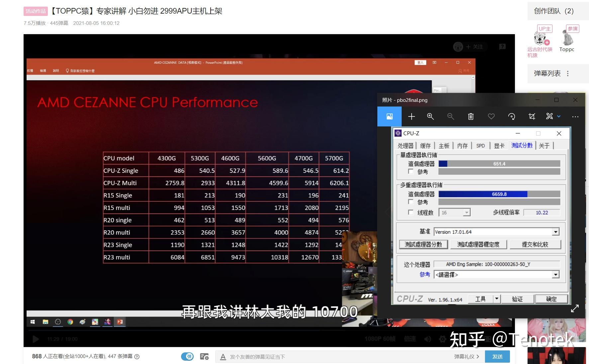Open the cosplay recommended video thumbnail on the right
This screenshot has width=589, height=364.
click(556, 330)
